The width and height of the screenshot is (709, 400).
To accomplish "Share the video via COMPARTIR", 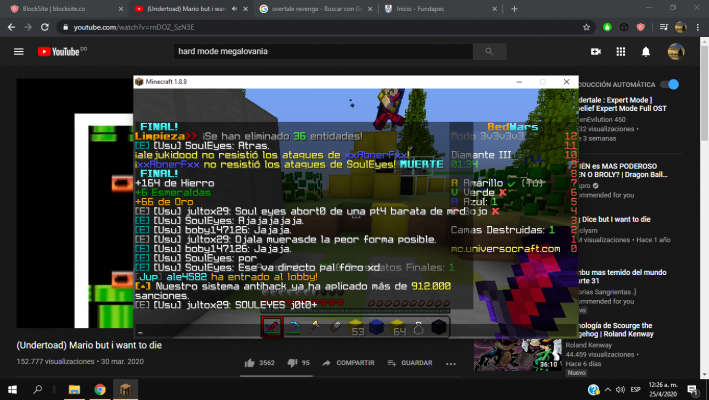I will pos(348,362).
